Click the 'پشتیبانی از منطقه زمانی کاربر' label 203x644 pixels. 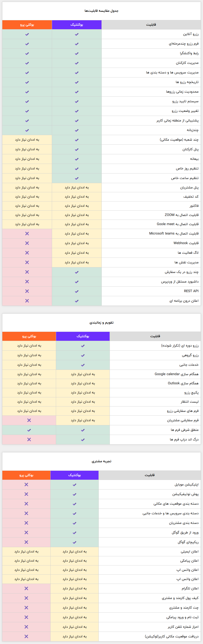click(x=178, y=121)
